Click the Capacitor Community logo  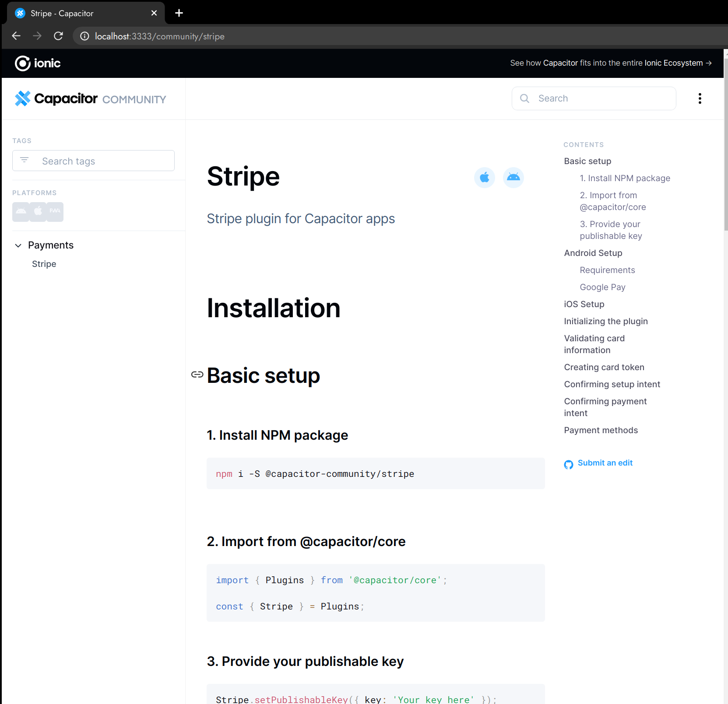coord(90,99)
